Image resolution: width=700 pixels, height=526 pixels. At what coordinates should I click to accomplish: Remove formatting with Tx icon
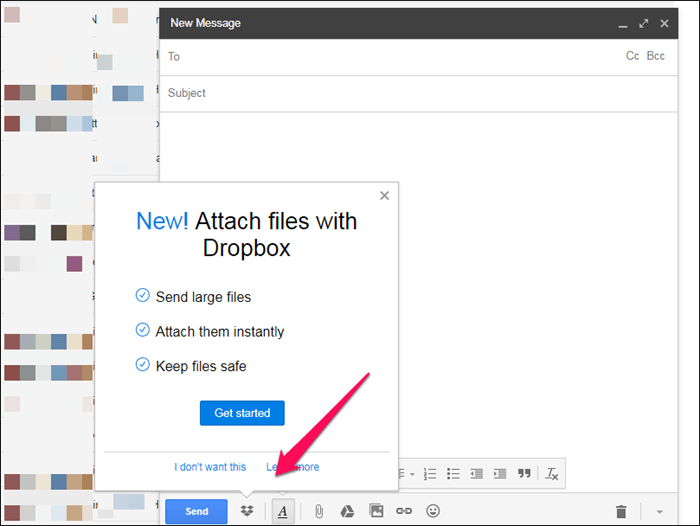552,474
